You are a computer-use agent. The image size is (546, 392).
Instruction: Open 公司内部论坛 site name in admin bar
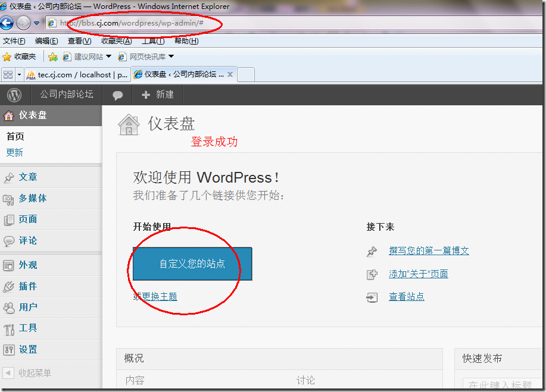(x=67, y=94)
